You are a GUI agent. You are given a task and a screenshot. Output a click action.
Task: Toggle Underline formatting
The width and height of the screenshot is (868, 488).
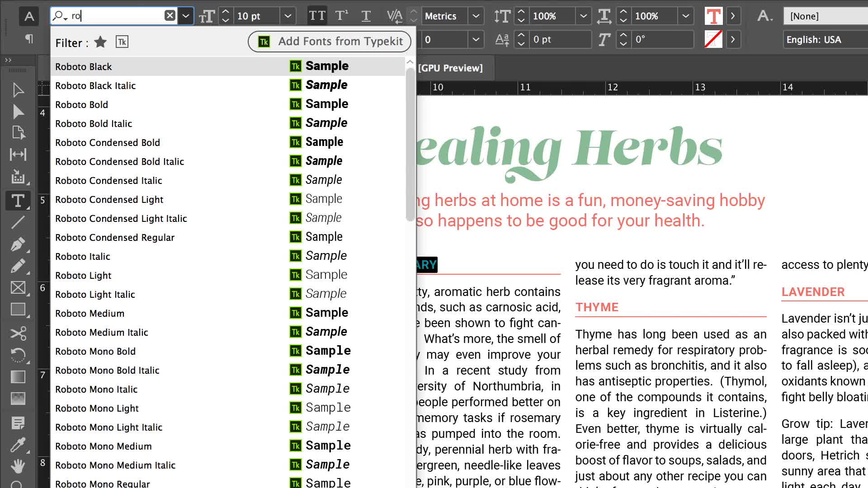(x=366, y=16)
